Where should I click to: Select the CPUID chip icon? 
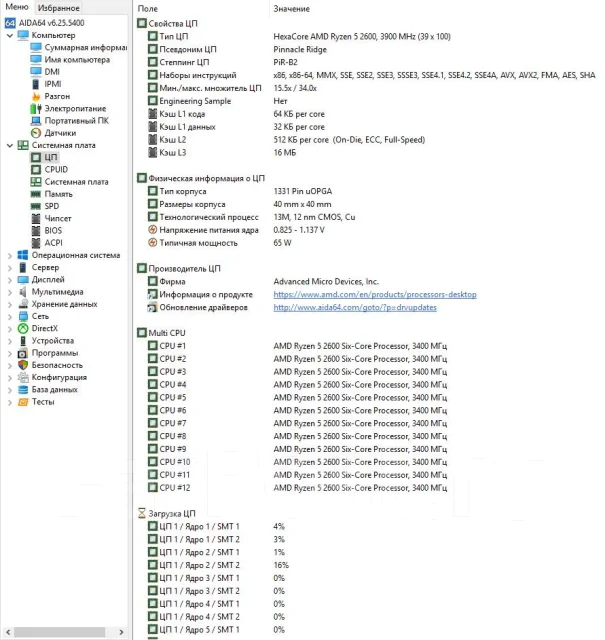[x=36, y=169]
